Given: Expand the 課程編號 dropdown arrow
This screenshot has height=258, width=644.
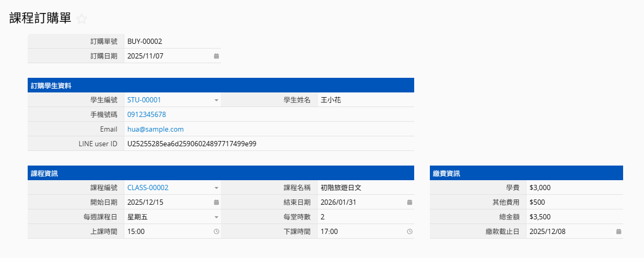Looking at the screenshot, I should pyautogui.click(x=216, y=187).
